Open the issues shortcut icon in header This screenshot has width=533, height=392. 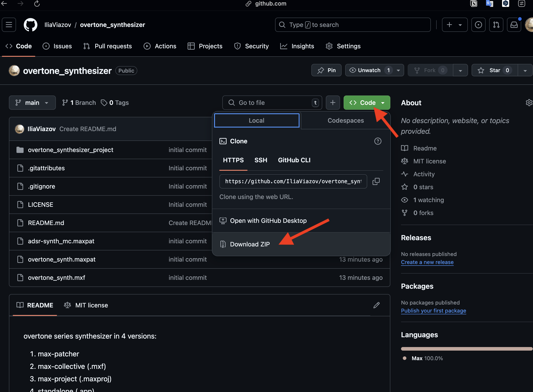coord(478,25)
